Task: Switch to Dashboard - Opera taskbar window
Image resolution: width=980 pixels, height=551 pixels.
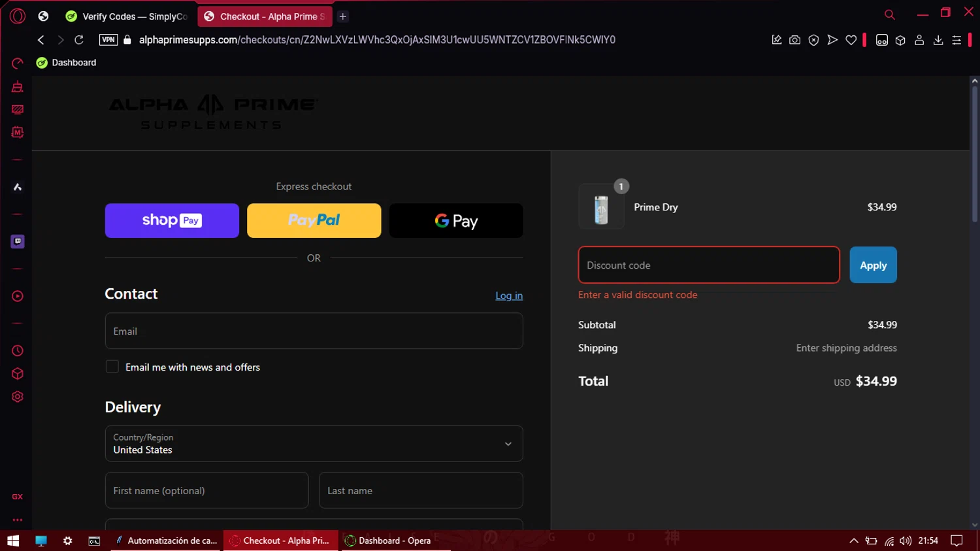Action: pos(395,541)
